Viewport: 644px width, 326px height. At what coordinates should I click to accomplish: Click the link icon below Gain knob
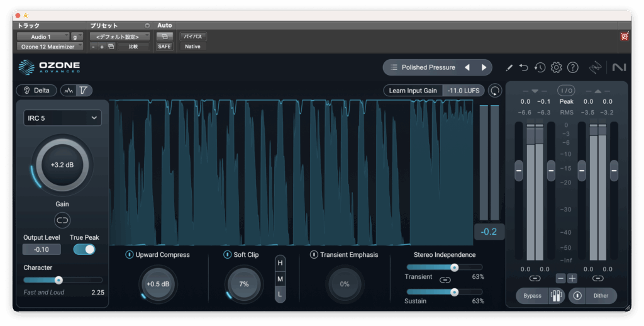62,220
